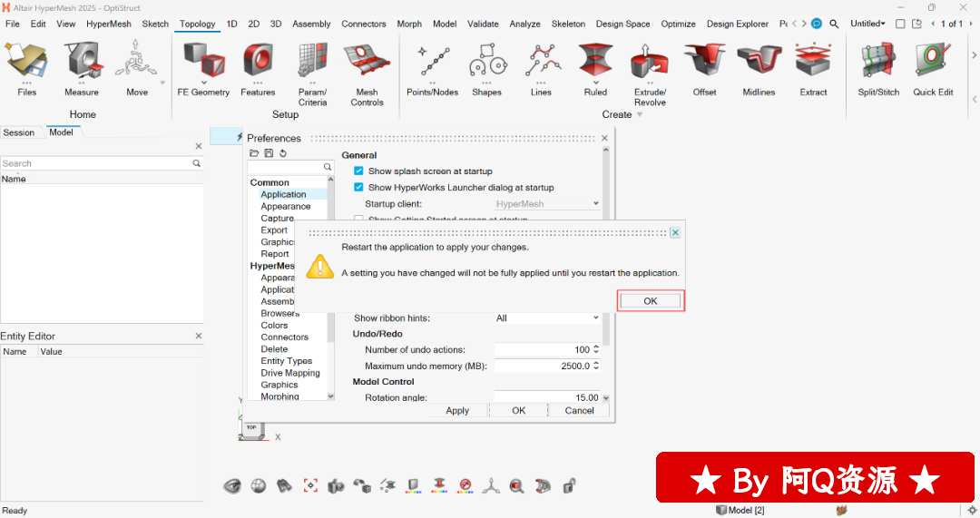Select the Move tool
Screen dimensions: 980x518
coord(136,69)
